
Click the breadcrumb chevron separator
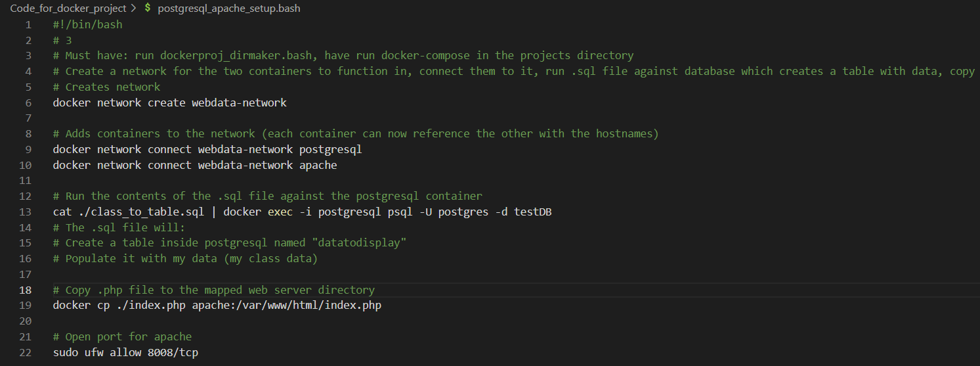point(135,9)
